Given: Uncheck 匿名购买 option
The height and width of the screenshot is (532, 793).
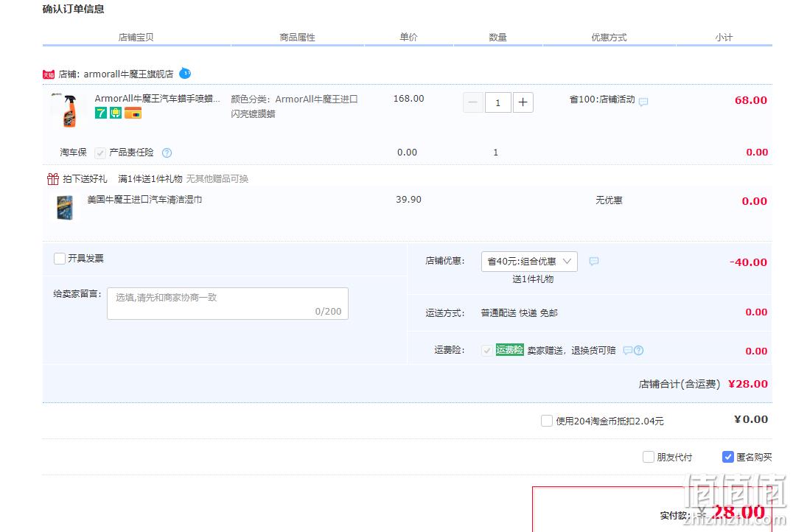Looking at the screenshot, I should pos(727,457).
